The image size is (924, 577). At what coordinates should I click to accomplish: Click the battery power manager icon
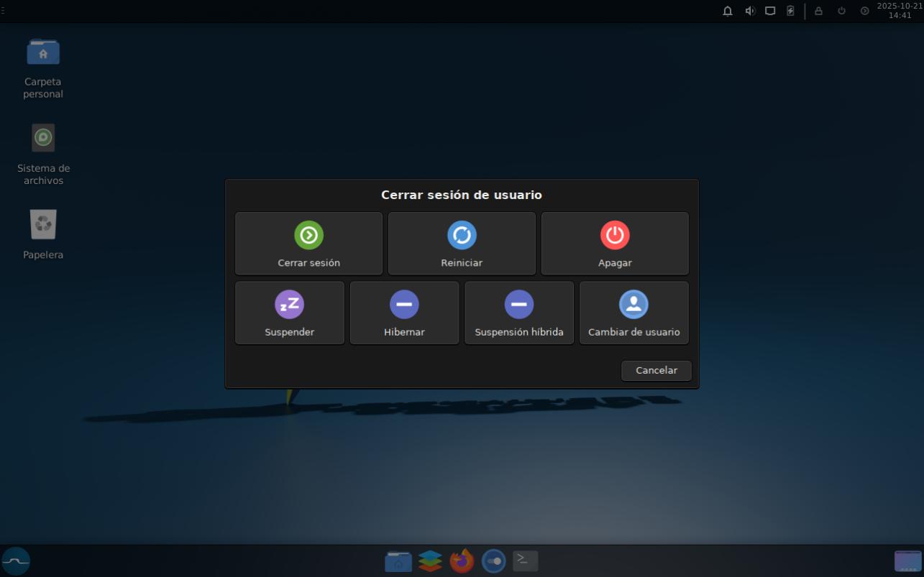coord(790,11)
